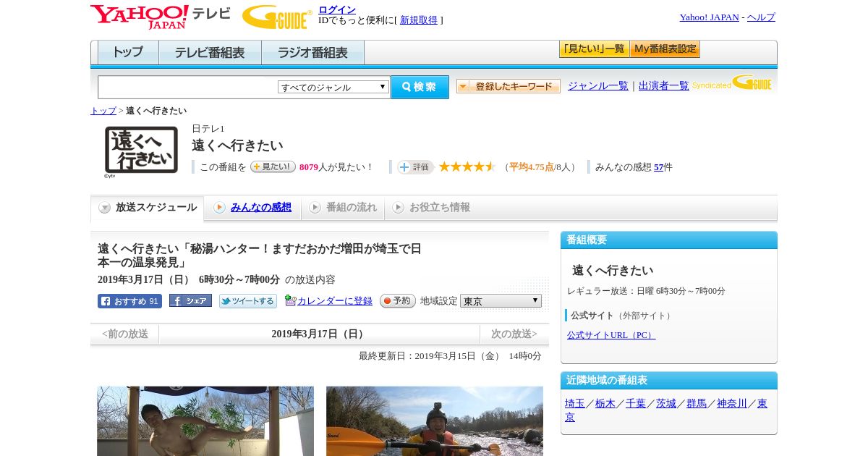The width and height of the screenshot is (868, 456).
Task: Click the episode title 秘湯ハンター heading
Action: click(x=260, y=256)
